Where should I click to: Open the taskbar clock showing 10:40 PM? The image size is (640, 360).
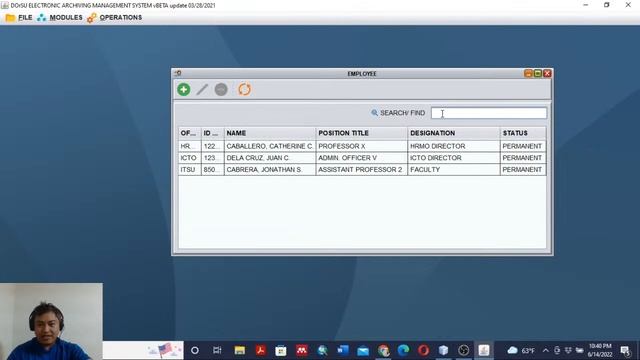tap(600, 350)
